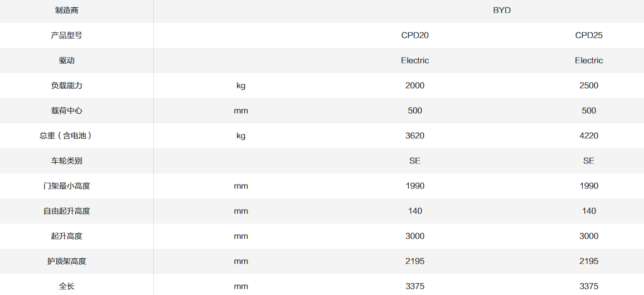Screen dimensions: 644x295
Task: Click the 总重（含电池）row label
Action: (x=66, y=136)
